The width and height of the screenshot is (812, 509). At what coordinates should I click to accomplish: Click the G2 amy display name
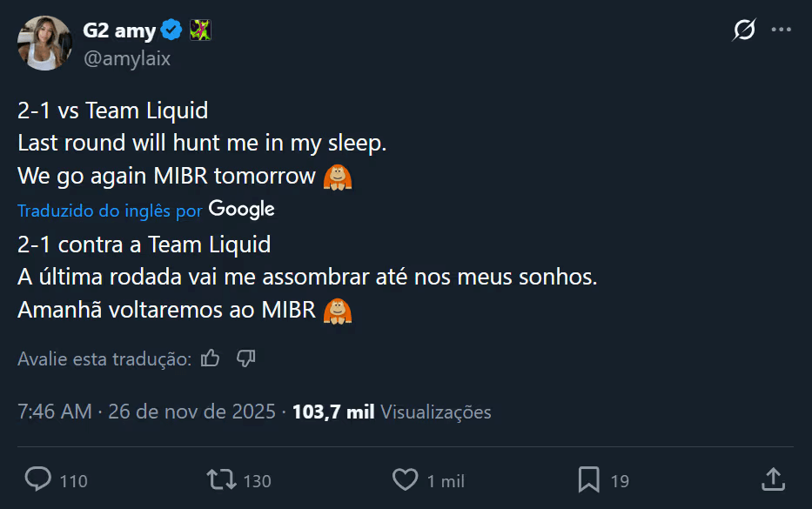point(119,31)
